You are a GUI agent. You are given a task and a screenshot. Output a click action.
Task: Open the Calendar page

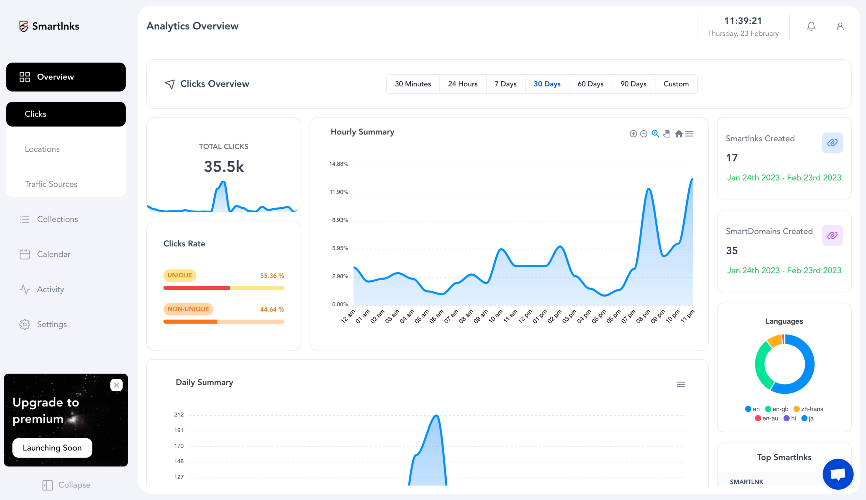[x=54, y=254]
